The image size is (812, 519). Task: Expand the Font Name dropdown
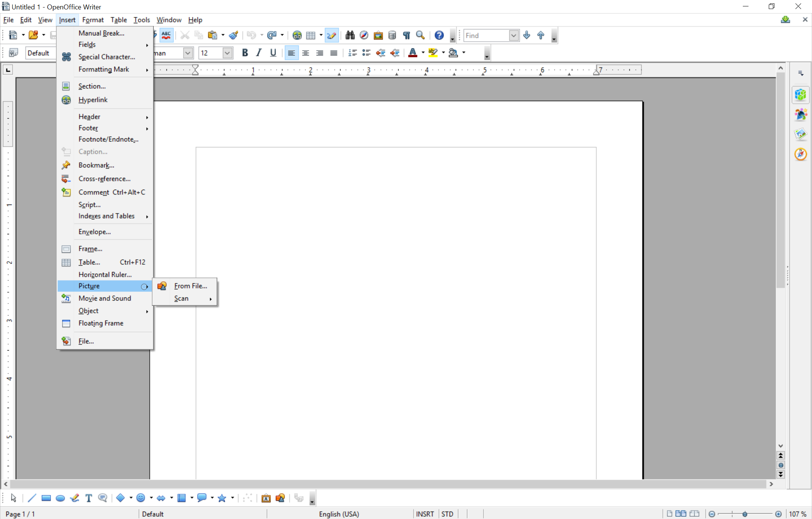click(188, 53)
